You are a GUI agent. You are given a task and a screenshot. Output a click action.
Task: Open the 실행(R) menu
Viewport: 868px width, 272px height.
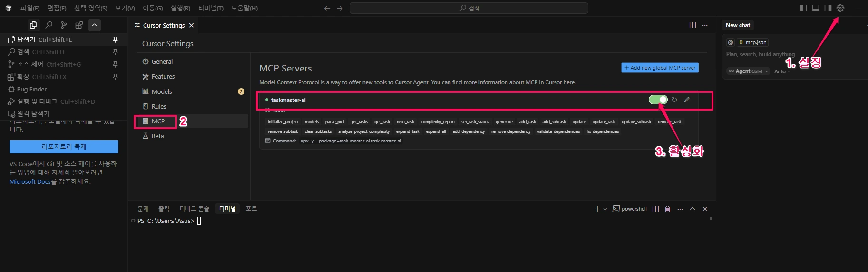coord(180,8)
